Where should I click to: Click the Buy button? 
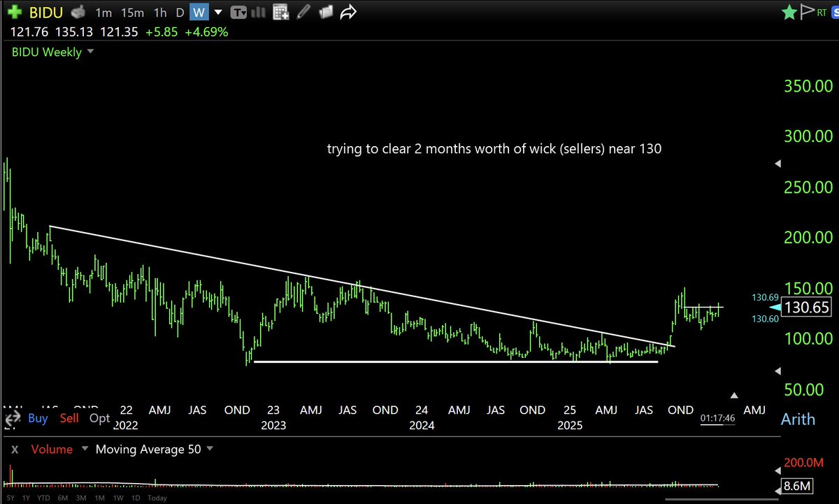(38, 418)
